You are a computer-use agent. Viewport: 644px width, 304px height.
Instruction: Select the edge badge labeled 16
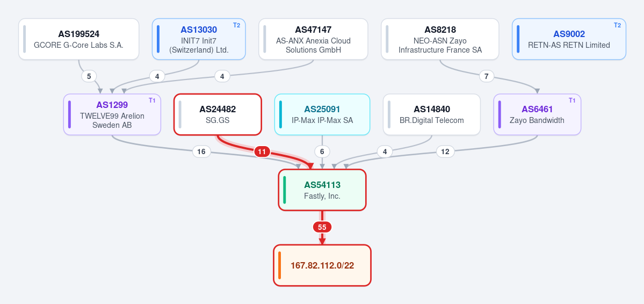[x=201, y=151]
